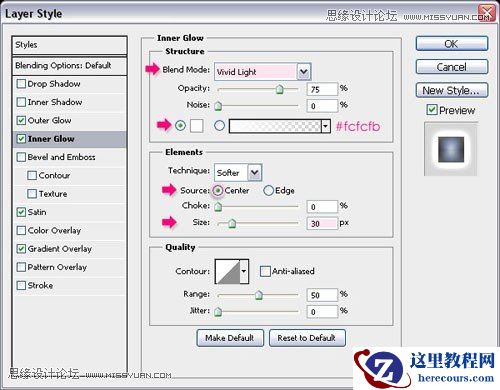Select the Bevel and Emboss style row
This screenshot has width=500, height=390.
[x=69, y=157]
